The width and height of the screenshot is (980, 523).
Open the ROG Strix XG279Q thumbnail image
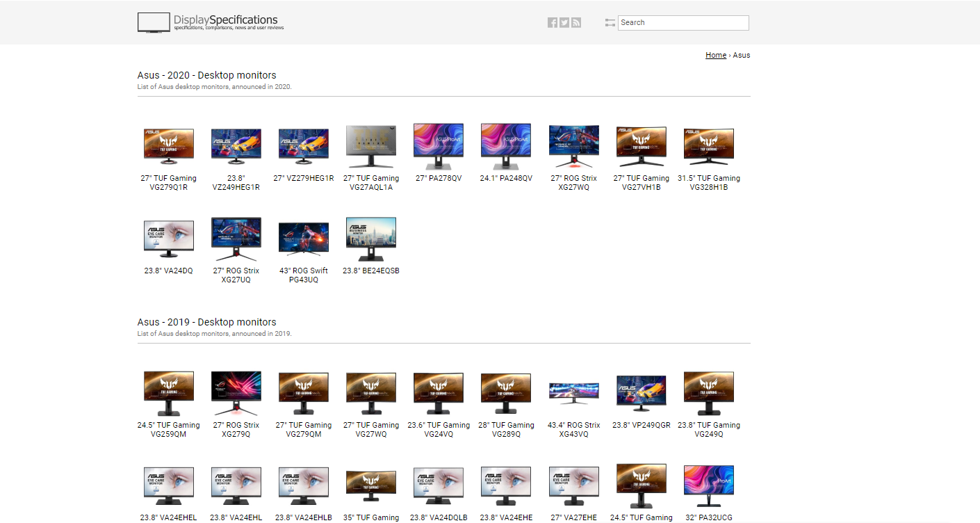point(236,393)
